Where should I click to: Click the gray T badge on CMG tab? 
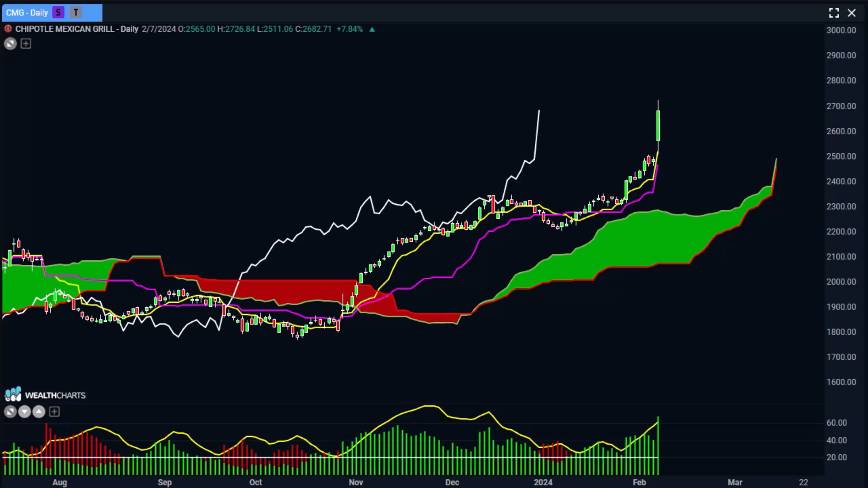75,13
